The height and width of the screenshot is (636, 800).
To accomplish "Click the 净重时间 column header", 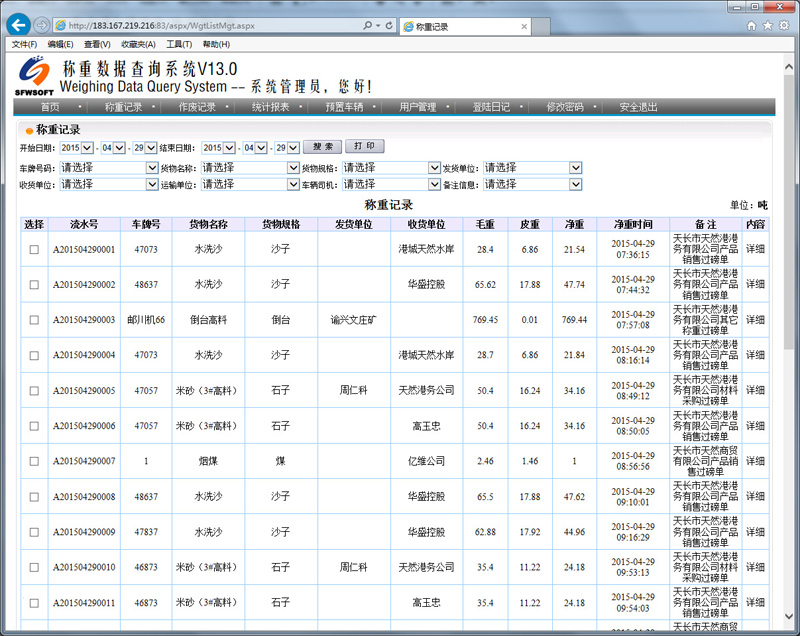I will (x=633, y=224).
